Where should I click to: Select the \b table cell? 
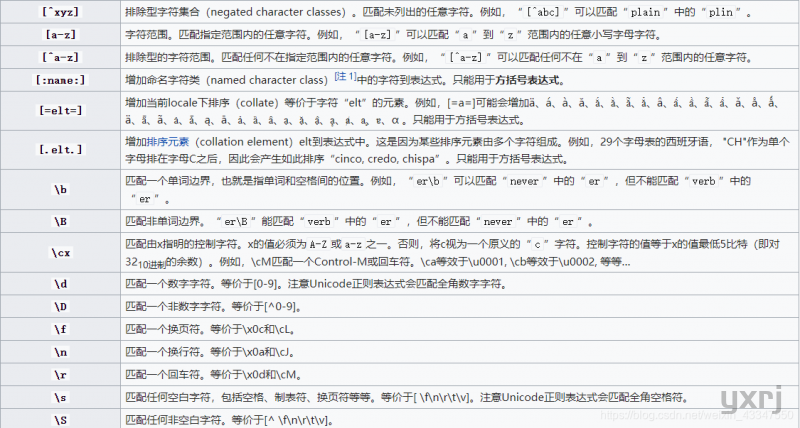60,190
